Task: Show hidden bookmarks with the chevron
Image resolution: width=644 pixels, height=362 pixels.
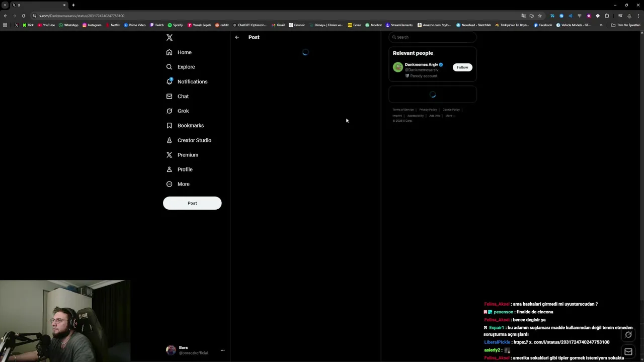Action: (x=601, y=25)
